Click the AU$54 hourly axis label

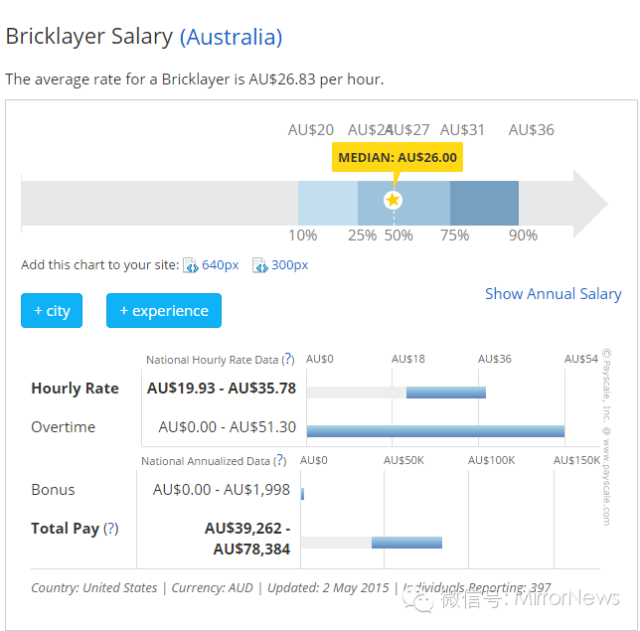581,359
